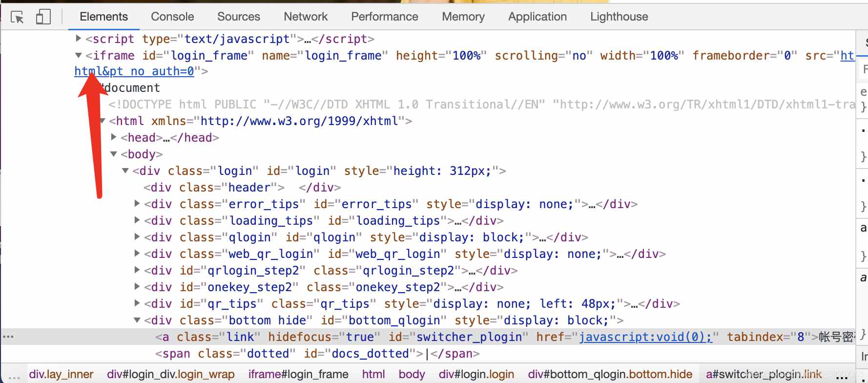Expand the error_tips div node
Image resolution: width=868 pixels, height=383 pixels.
(137, 204)
